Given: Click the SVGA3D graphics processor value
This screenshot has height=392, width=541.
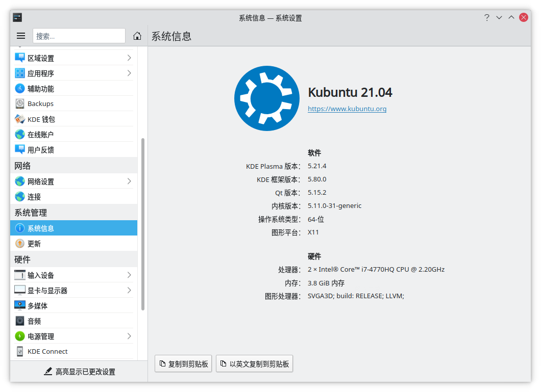Looking at the screenshot, I should [x=356, y=296].
